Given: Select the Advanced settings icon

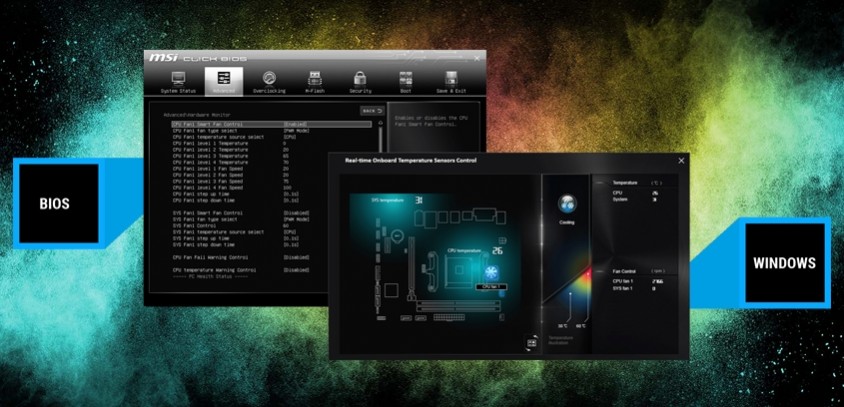Looking at the screenshot, I should (x=223, y=80).
